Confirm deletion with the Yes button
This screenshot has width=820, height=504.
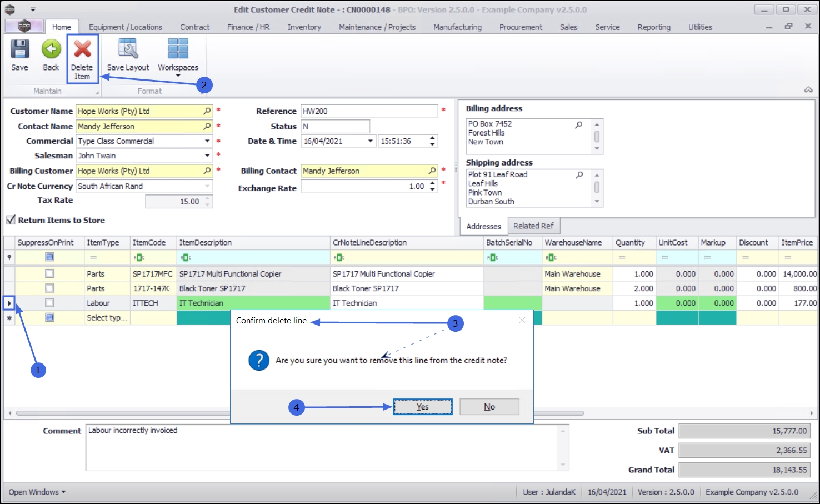click(423, 407)
